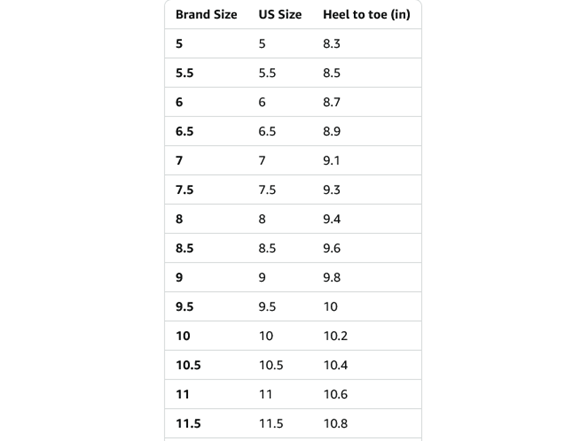588x441 pixels.
Task: Click the US Size column header
Action: point(280,15)
